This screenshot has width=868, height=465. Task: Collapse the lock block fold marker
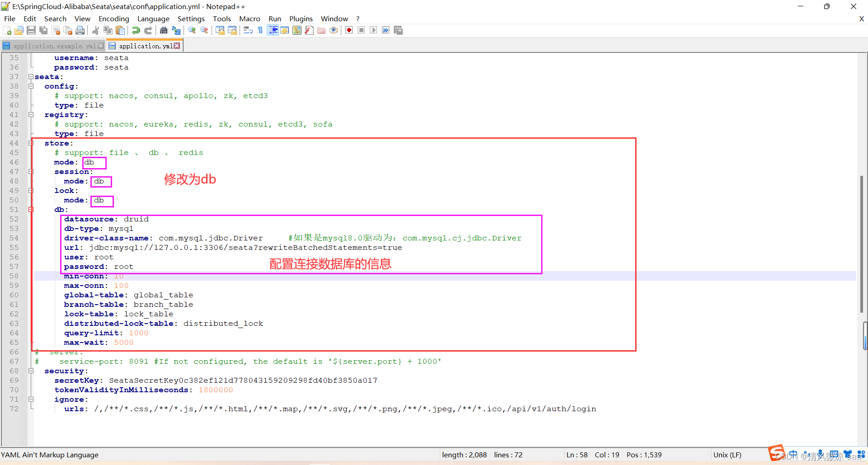coord(31,191)
